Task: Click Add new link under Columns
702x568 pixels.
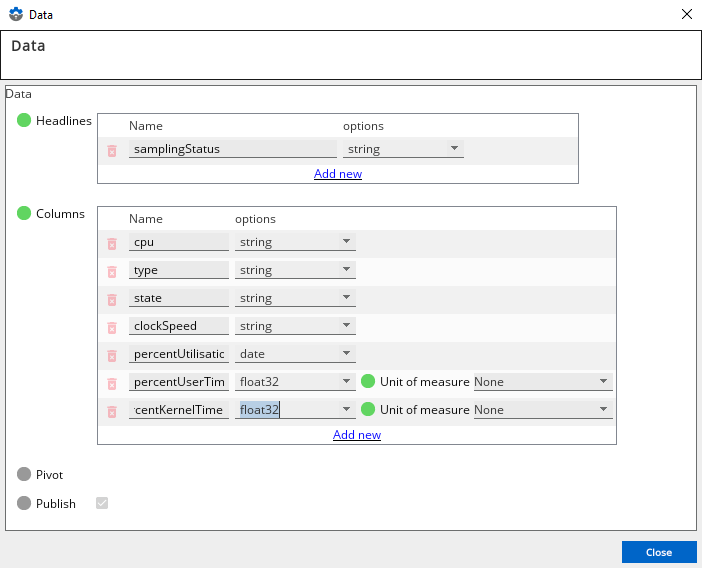Action: (357, 435)
